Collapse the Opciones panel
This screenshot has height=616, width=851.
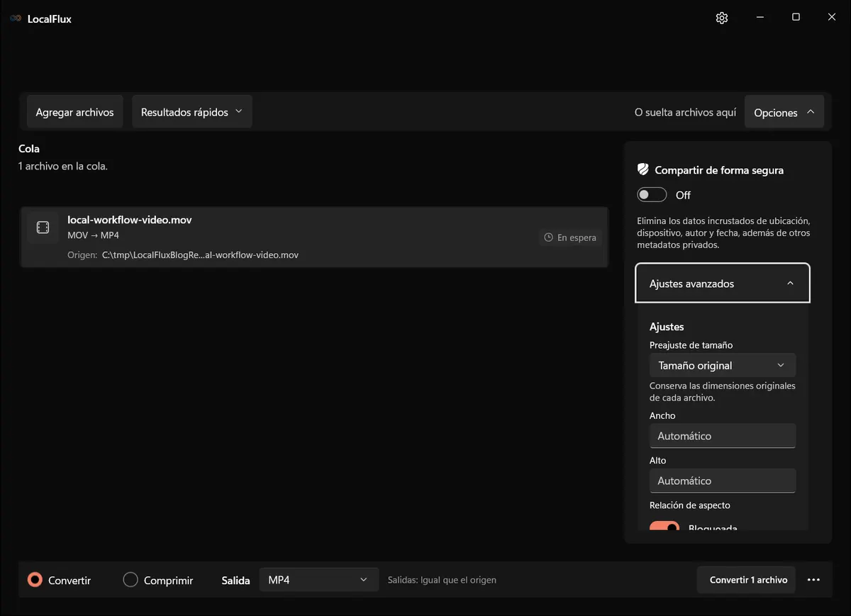pyautogui.click(x=784, y=112)
